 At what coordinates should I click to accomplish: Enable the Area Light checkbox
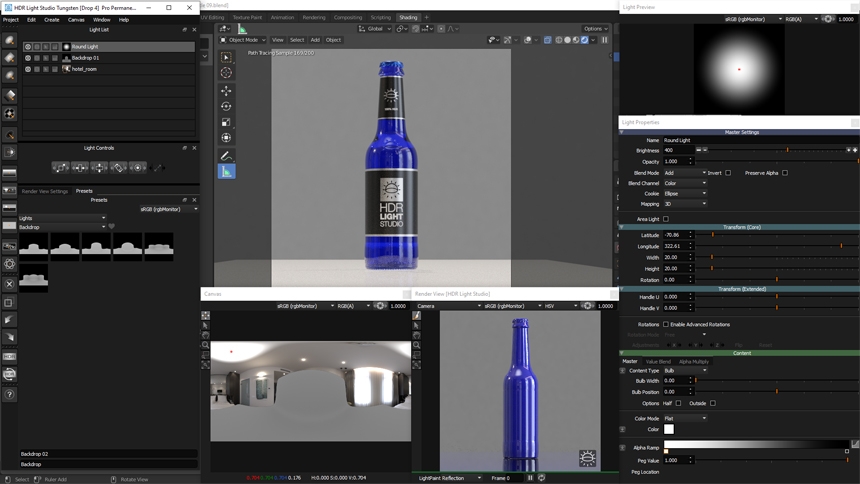(666, 219)
